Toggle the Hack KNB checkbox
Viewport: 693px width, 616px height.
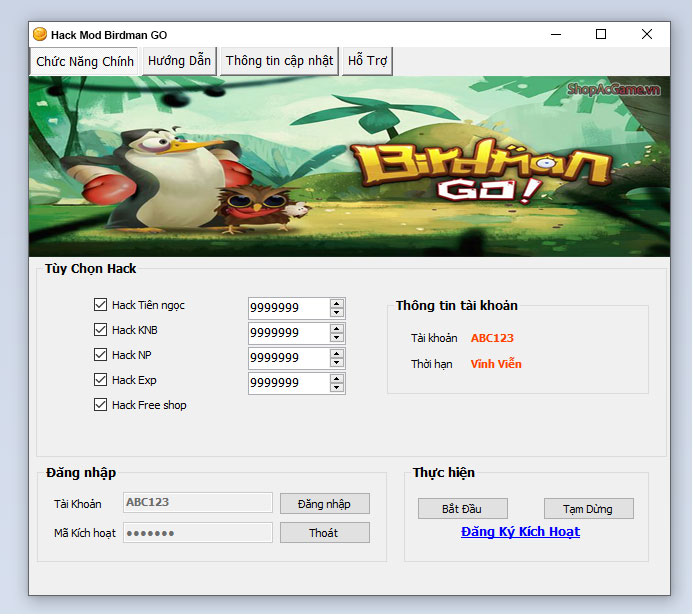100,330
